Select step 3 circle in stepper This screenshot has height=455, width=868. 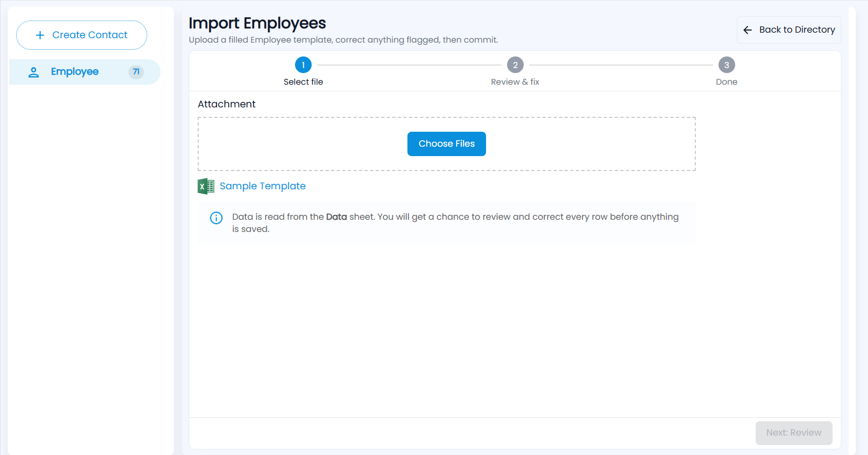click(727, 65)
